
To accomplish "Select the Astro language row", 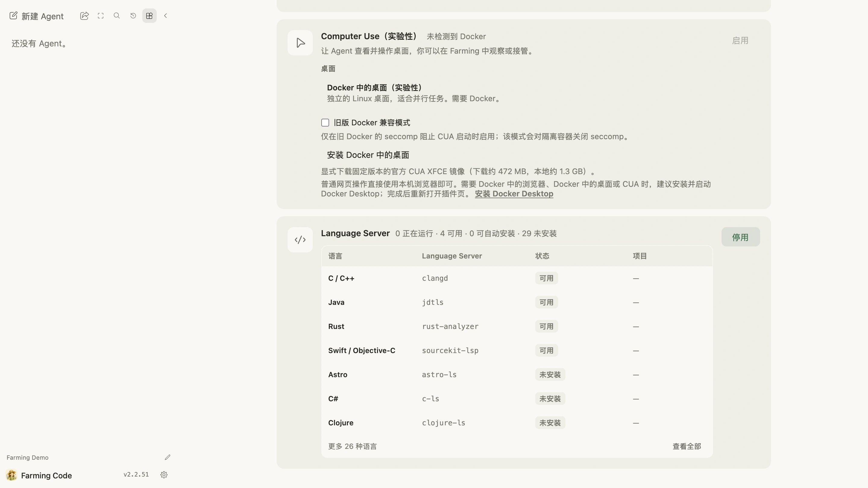I will (x=517, y=374).
